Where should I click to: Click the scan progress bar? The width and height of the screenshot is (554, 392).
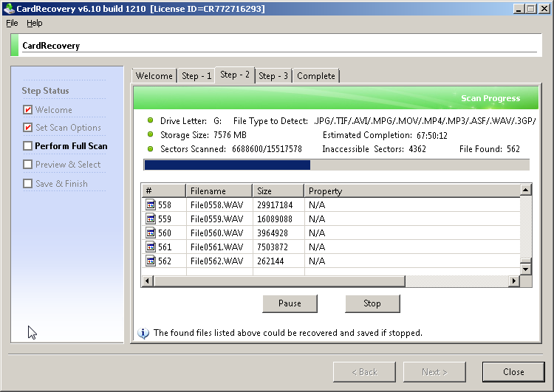pyautogui.click(x=336, y=165)
